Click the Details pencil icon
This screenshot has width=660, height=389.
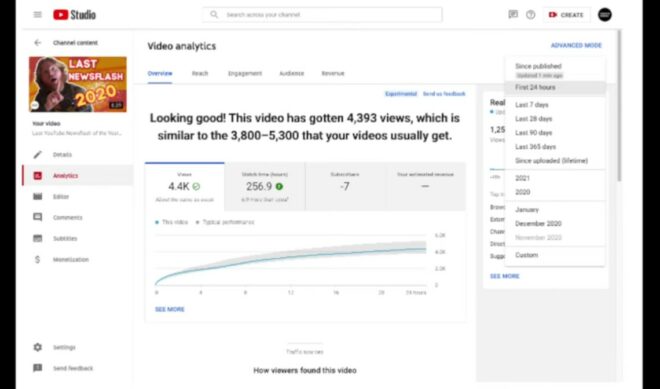(x=37, y=155)
